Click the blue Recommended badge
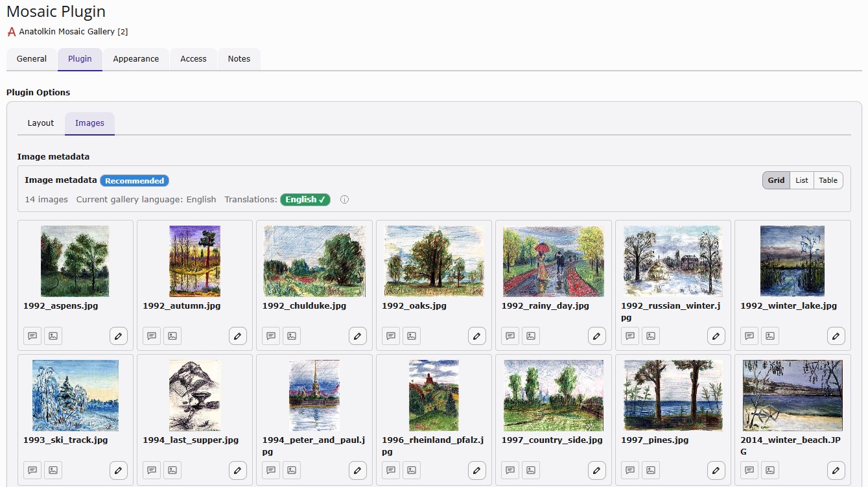The height and width of the screenshot is (487, 868). [x=135, y=181]
